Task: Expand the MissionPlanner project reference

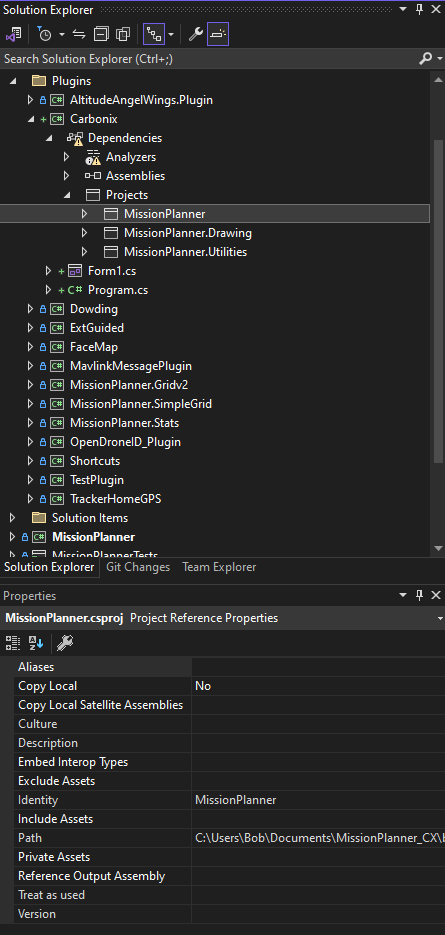Action: 85,213
